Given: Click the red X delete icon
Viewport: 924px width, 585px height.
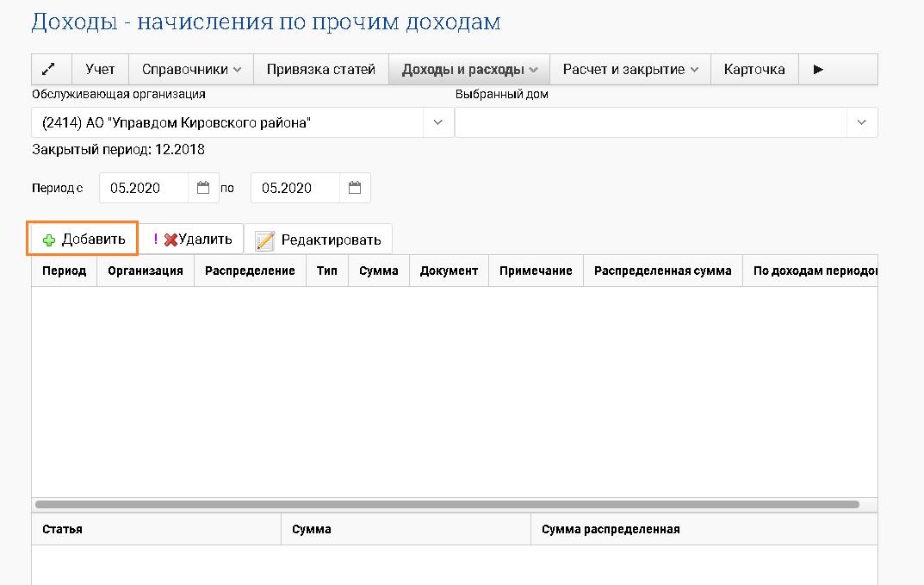Looking at the screenshot, I should pyautogui.click(x=172, y=238).
